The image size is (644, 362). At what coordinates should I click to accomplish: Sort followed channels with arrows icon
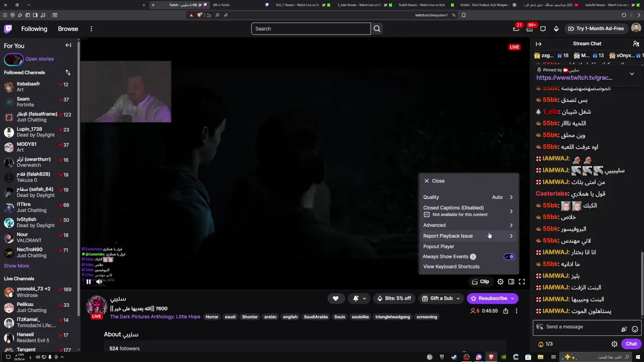[x=68, y=72]
